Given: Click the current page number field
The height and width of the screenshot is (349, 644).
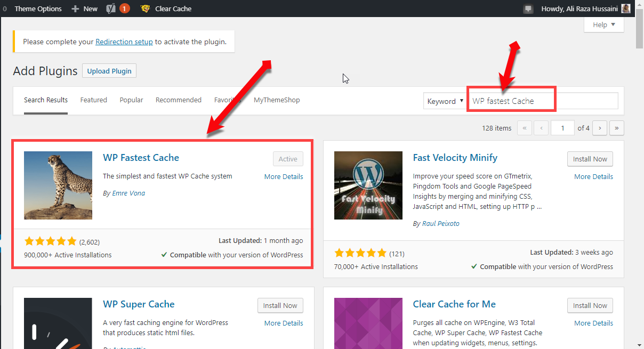Looking at the screenshot, I should (x=562, y=128).
